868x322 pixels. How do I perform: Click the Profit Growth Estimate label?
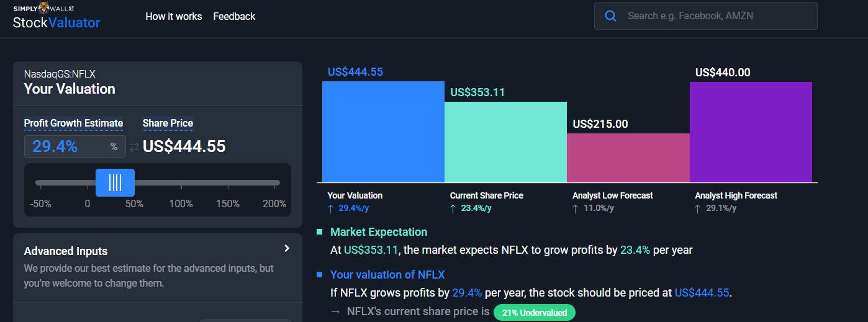(73, 123)
